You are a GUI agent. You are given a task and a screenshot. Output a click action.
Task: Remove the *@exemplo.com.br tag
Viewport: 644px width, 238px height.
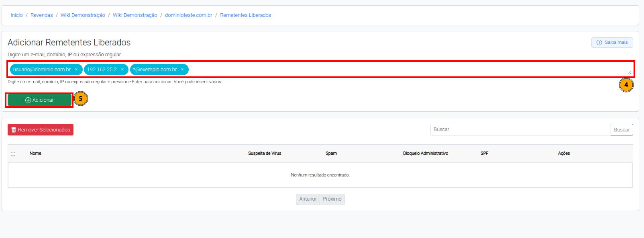[182, 70]
